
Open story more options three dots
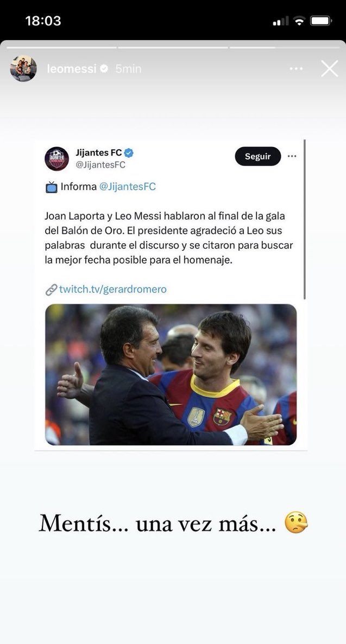pos(296,69)
